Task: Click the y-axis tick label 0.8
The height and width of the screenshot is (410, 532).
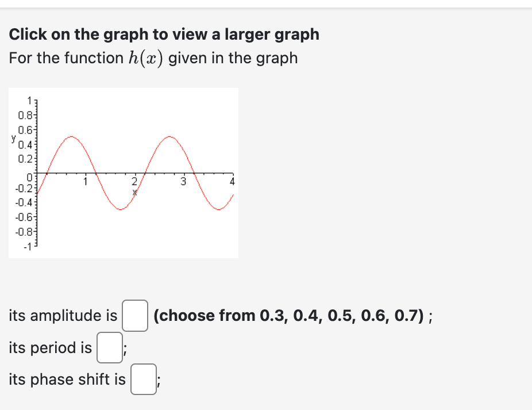Action: [x=25, y=116]
